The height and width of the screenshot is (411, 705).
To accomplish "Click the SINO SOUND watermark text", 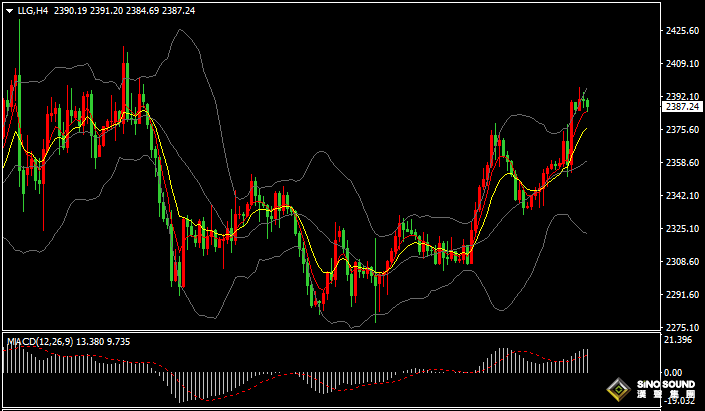I will pyautogui.click(x=665, y=385).
